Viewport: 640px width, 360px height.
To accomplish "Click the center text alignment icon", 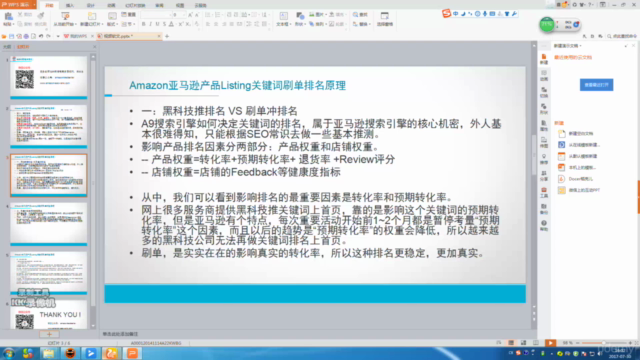I will click(216, 24).
